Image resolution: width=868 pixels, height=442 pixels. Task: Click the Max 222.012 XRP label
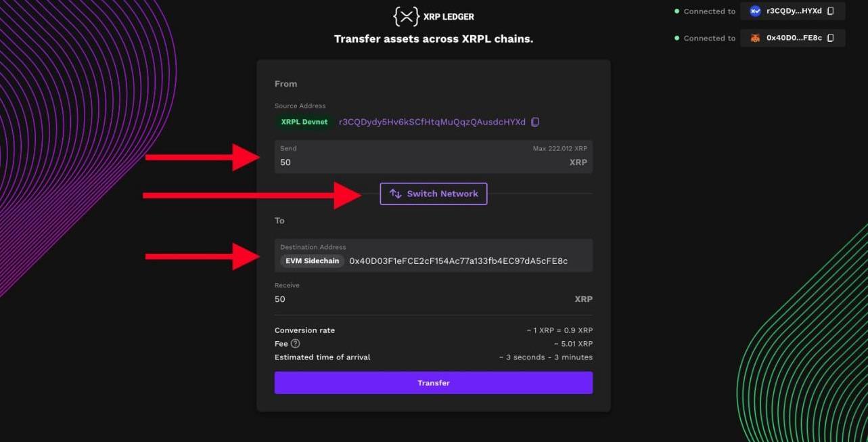click(x=559, y=148)
